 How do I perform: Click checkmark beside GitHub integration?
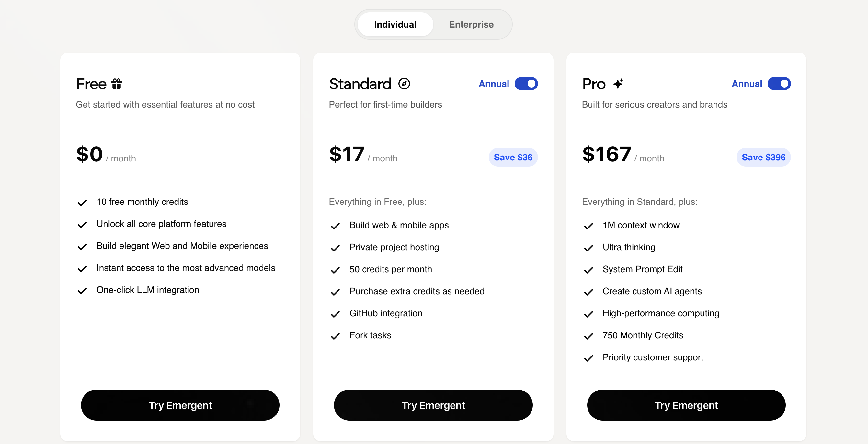tap(335, 314)
